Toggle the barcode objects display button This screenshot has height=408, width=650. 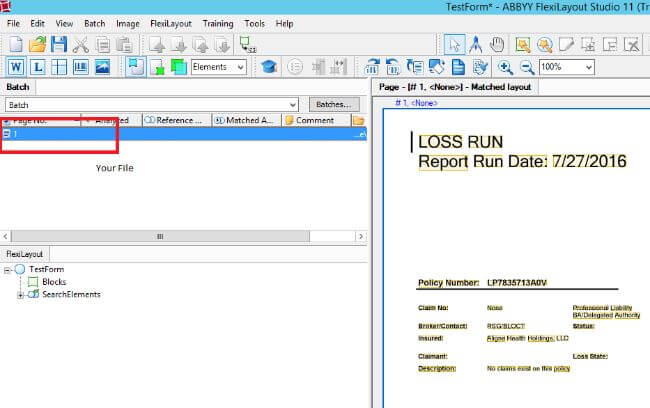point(80,67)
